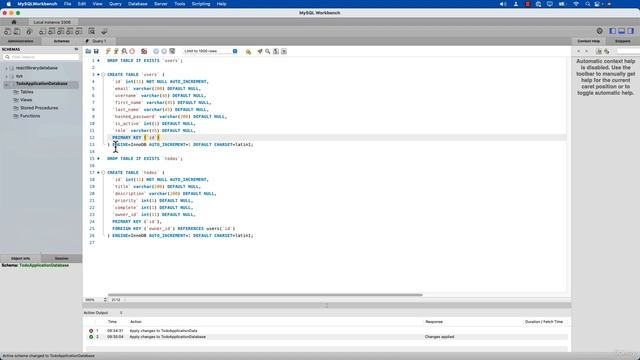
Task: Open a script file in the query editor
Action: coord(88,51)
